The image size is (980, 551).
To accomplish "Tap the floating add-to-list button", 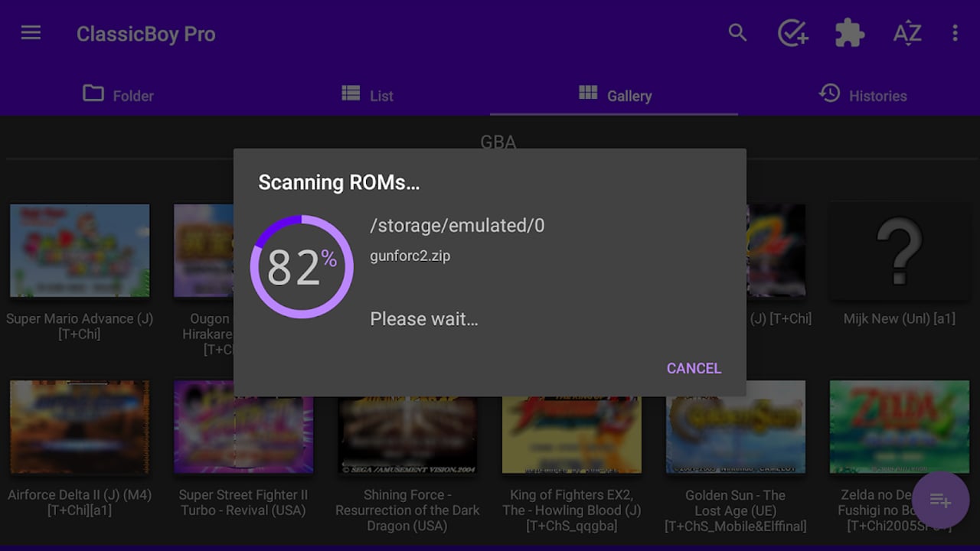I will [x=940, y=501].
